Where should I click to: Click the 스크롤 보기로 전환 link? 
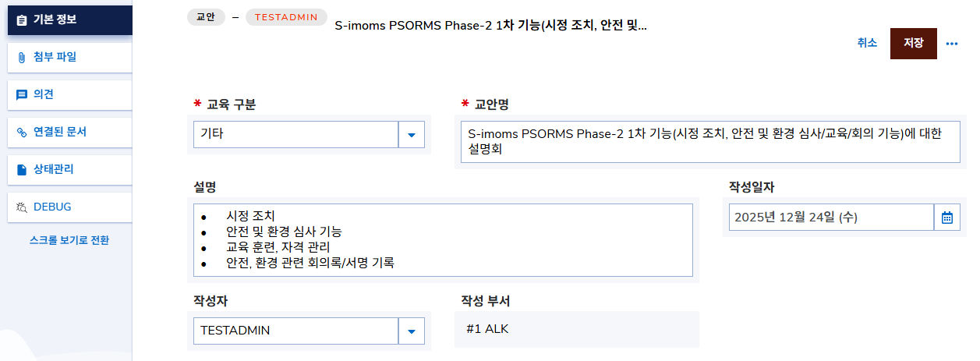(x=69, y=240)
